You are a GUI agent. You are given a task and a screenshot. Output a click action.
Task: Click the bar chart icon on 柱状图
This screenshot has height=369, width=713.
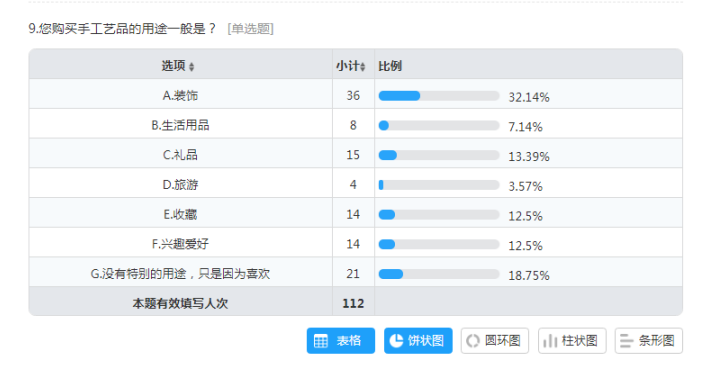(550, 341)
